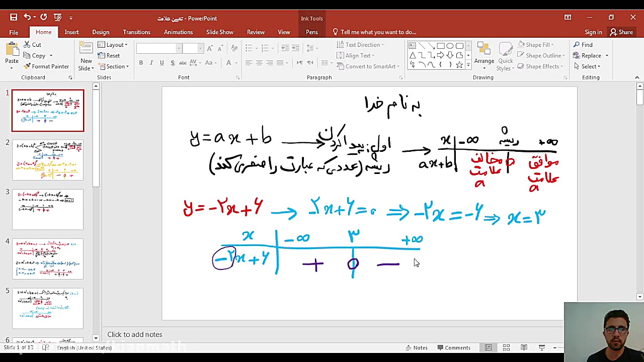The width and height of the screenshot is (644, 362).
Task: Open the font size combo box
Action: (193, 48)
